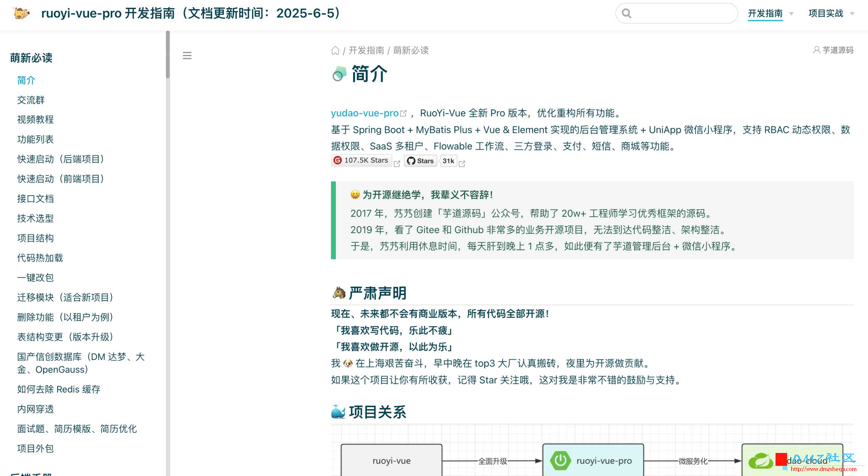Click the 全面升级 arrow label in diagram
868x476 pixels.
pyautogui.click(x=492, y=461)
